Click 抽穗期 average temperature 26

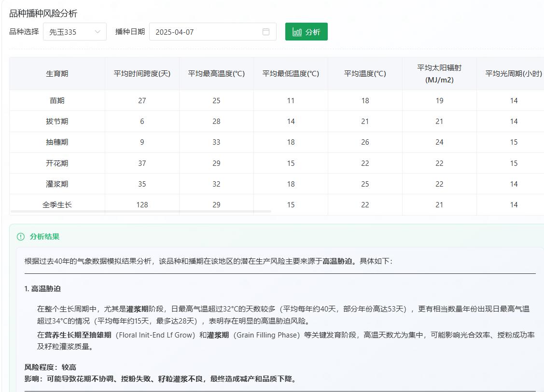pos(365,142)
